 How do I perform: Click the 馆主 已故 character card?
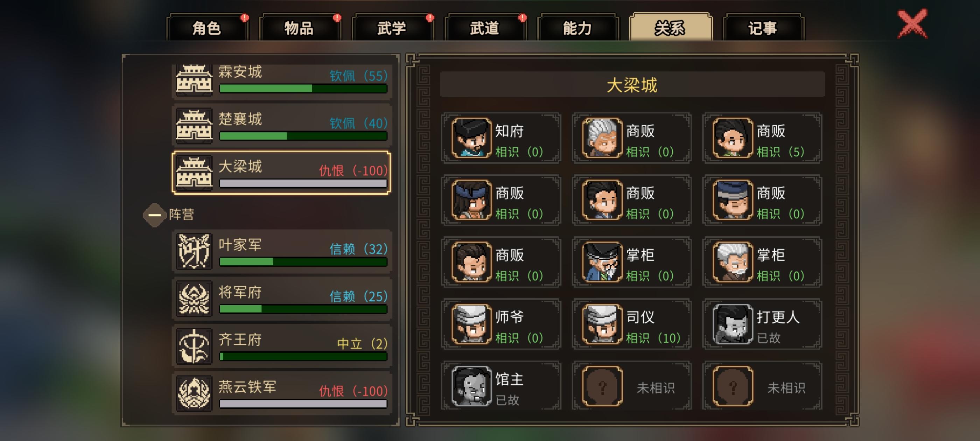click(x=501, y=386)
